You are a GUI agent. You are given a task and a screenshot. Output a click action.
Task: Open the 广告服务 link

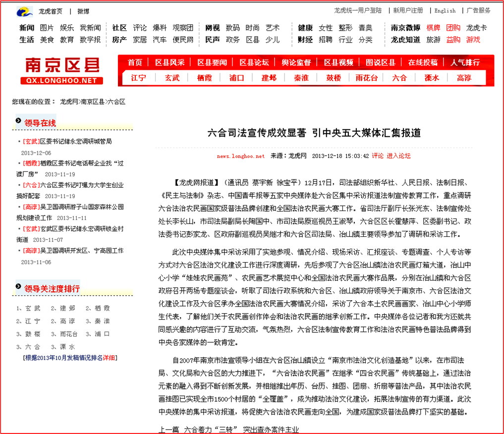pos(479,10)
